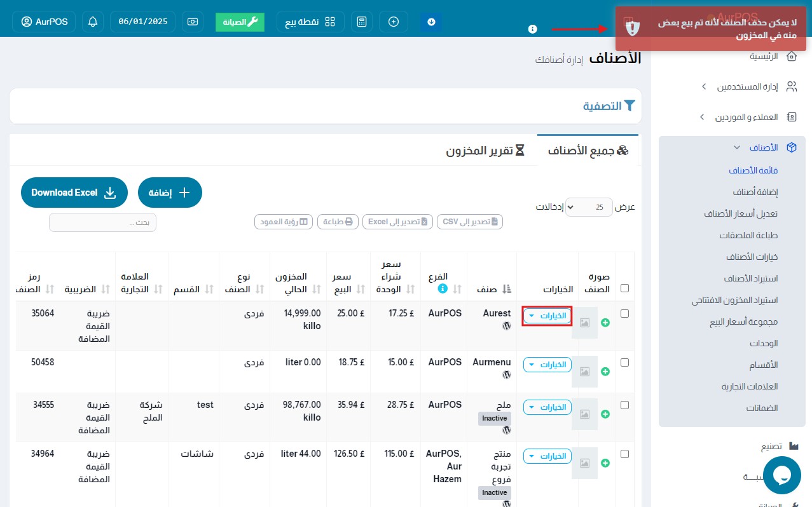The height and width of the screenshot is (507, 812).
Task: Open طباعة الملصقات in the sidebar
Action: 749,235
